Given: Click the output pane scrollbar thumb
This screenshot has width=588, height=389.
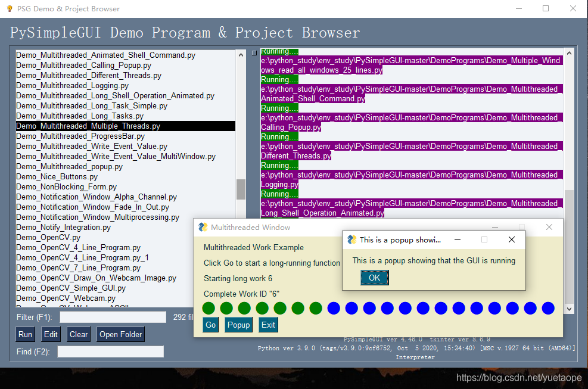Looking at the screenshot, I should (x=570, y=245).
